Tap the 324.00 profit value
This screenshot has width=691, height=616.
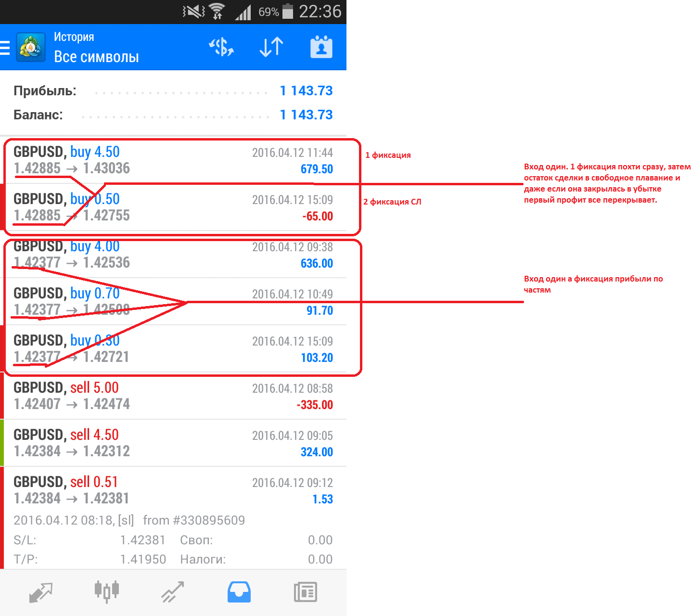point(317,452)
